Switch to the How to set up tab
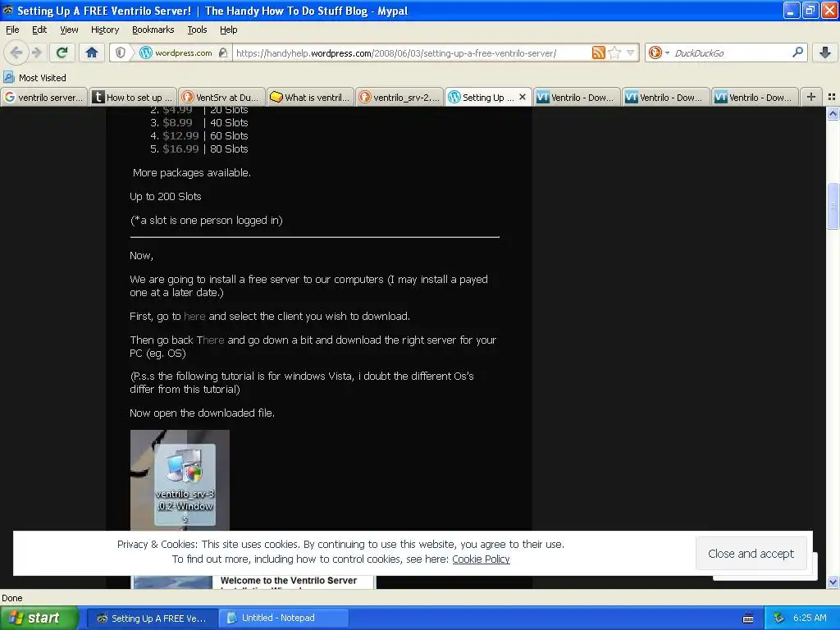840x630 pixels. (133, 97)
